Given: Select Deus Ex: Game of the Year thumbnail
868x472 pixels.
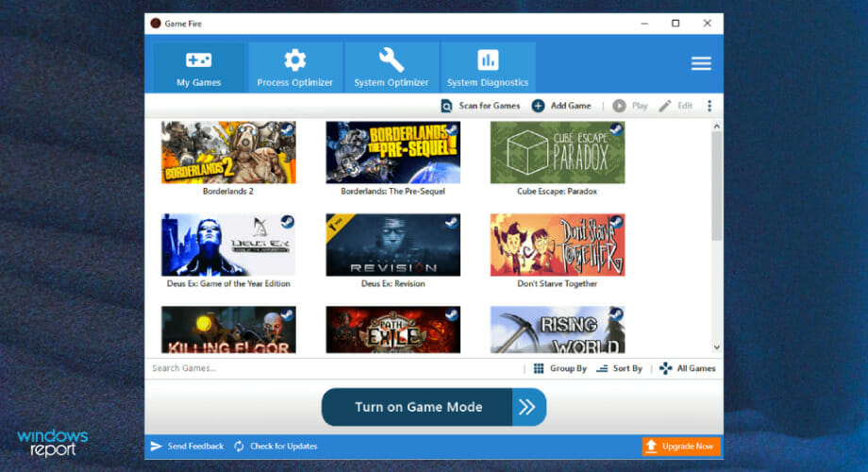Looking at the screenshot, I should coord(228,244).
